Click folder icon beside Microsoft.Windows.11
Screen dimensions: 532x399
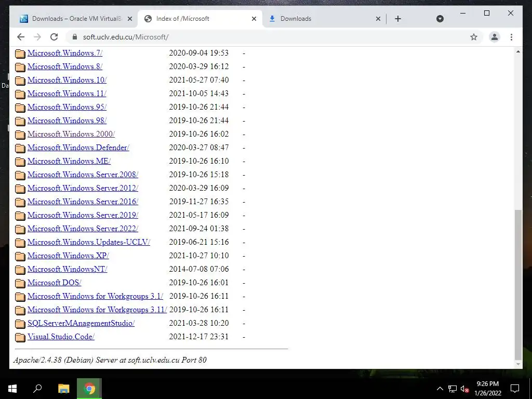pyautogui.click(x=20, y=94)
